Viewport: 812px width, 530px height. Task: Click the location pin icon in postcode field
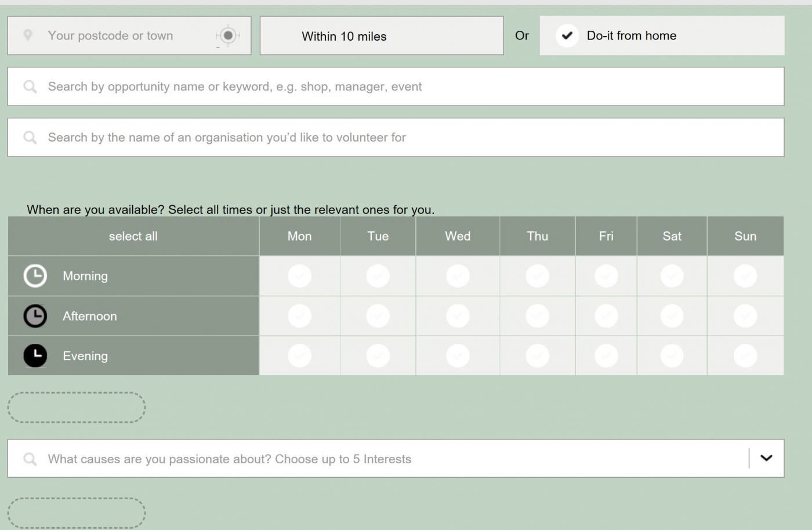28,35
